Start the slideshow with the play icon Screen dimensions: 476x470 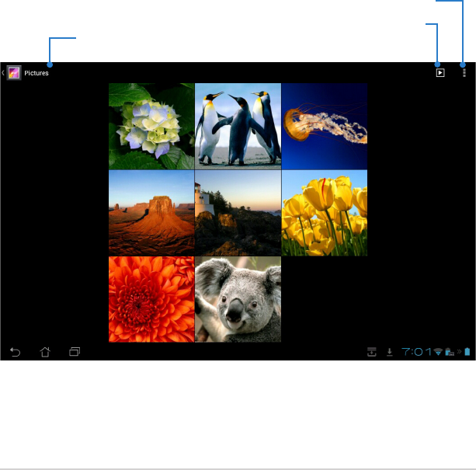pos(440,73)
